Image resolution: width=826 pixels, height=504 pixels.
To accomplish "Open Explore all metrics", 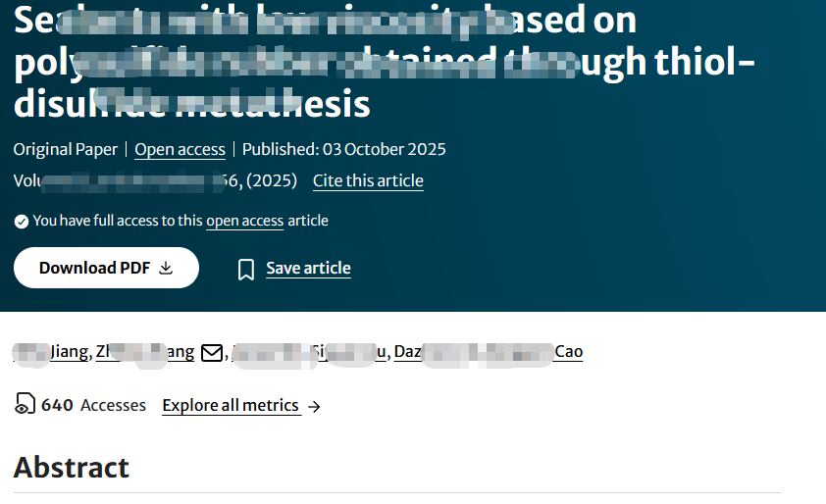I will (231, 405).
